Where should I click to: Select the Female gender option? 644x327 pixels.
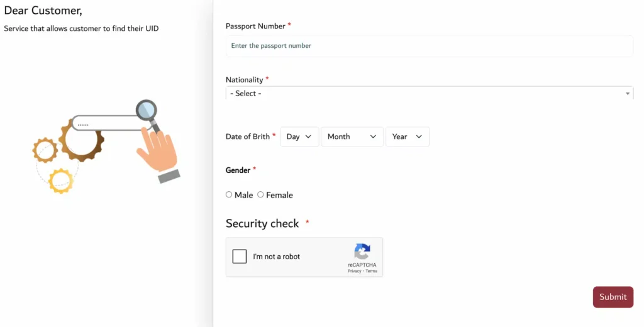pyautogui.click(x=260, y=195)
